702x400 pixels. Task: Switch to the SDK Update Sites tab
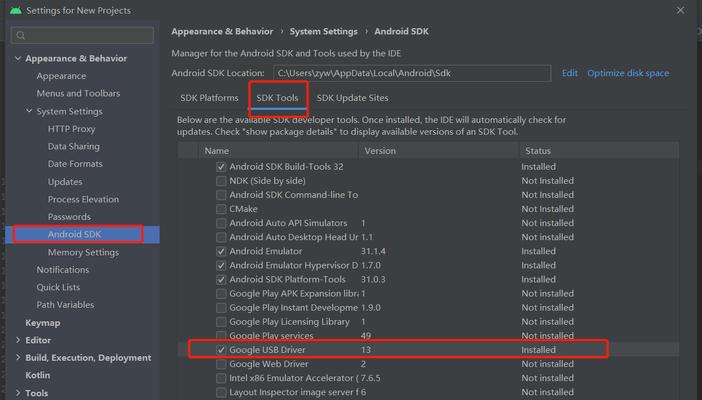coord(352,98)
